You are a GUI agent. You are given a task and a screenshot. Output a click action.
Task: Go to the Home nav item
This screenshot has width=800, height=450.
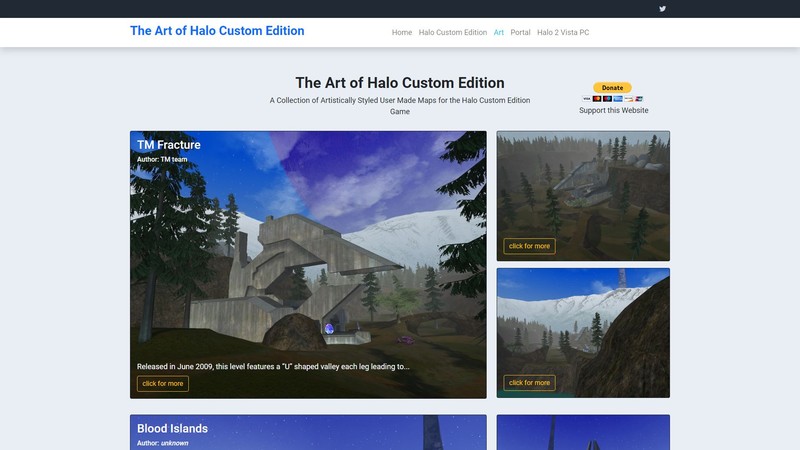tap(402, 32)
